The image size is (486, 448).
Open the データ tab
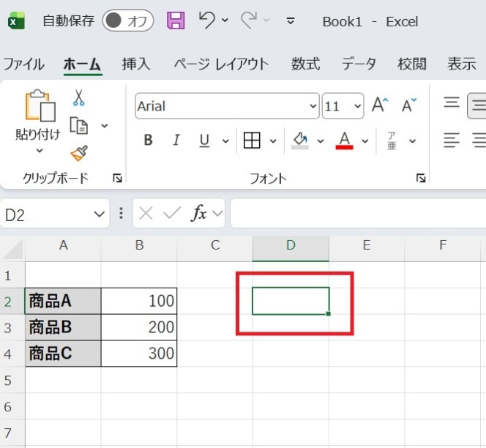click(359, 64)
